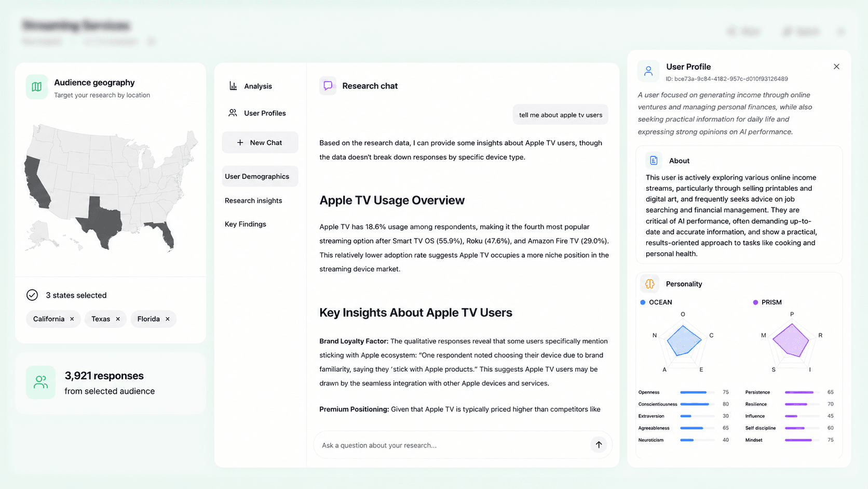
Task: Click the Openness value 75
Action: (726, 392)
